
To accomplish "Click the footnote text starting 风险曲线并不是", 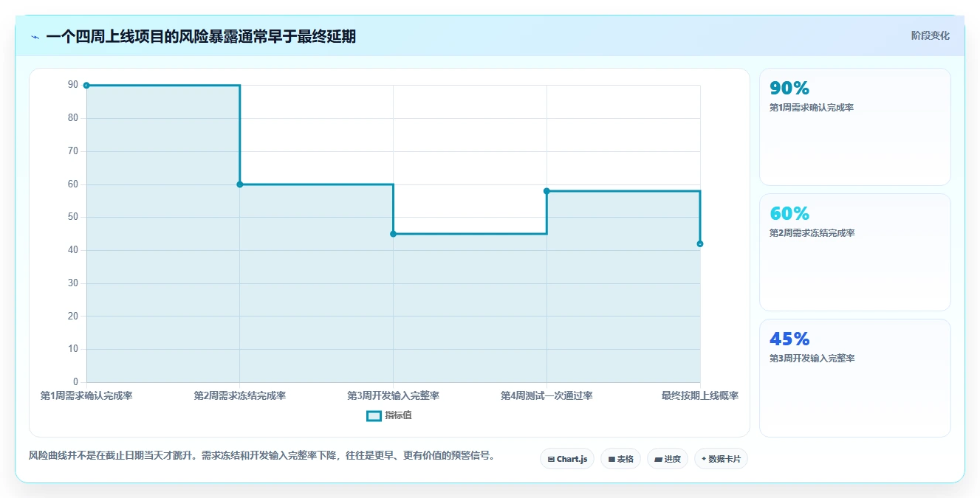I will (x=261, y=456).
